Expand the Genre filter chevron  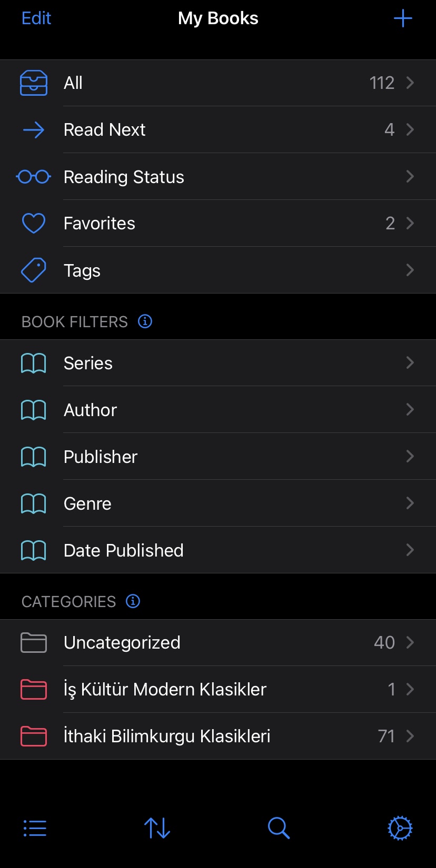410,503
